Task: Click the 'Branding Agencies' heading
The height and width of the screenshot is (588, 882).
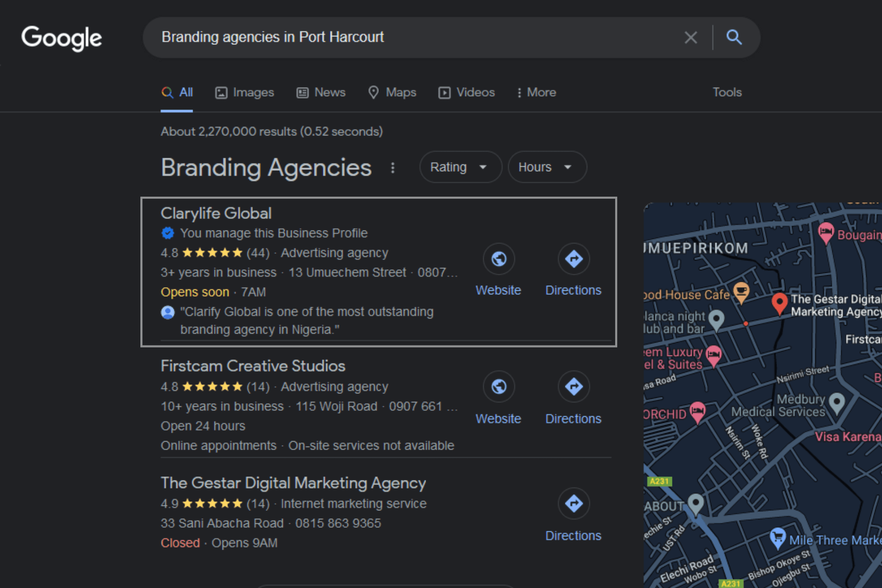Action: point(266,168)
